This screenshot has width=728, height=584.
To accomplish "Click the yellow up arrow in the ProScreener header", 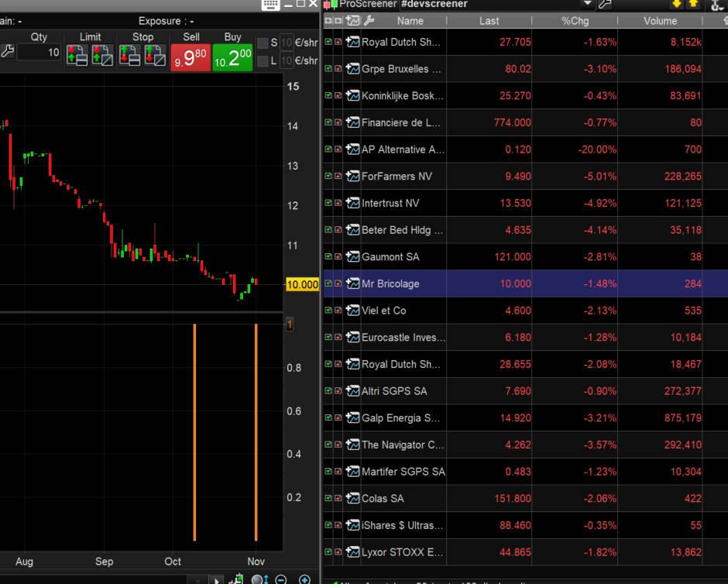I will (x=693, y=4).
